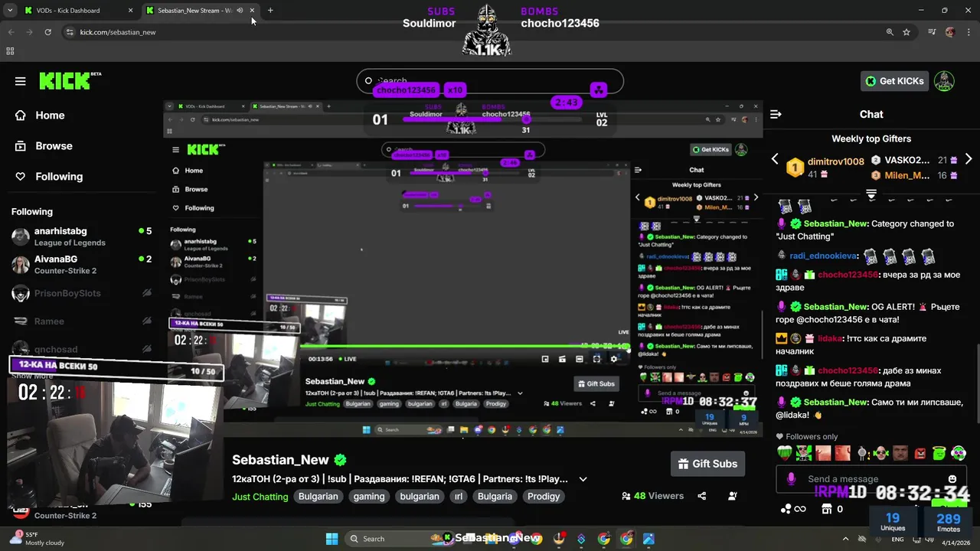Viewport: 980px width, 551px height.
Task: Show previous top gifters
Action: (x=774, y=159)
